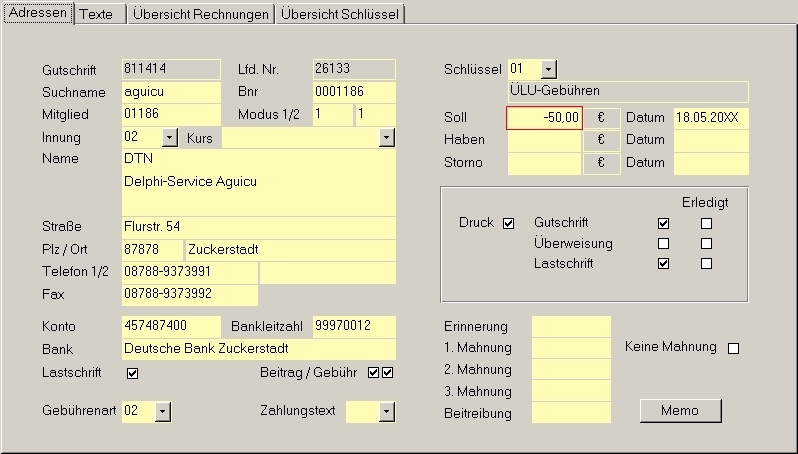
Task: Enable the Überweisung print checkbox
Action: click(x=663, y=243)
